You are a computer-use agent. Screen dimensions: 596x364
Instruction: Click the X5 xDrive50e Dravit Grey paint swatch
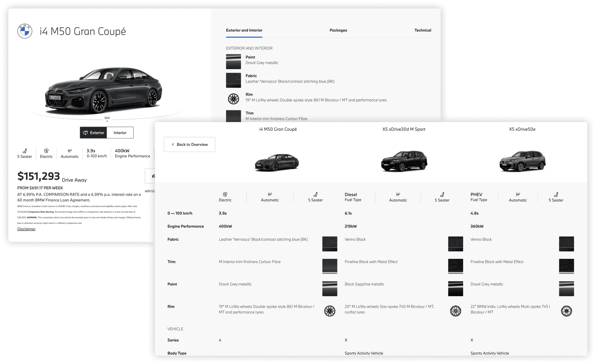(566, 289)
